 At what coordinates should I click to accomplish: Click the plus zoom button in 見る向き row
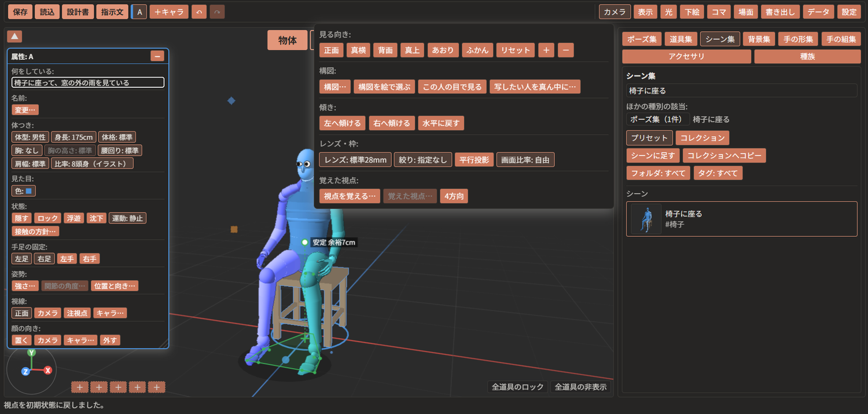[546, 50]
